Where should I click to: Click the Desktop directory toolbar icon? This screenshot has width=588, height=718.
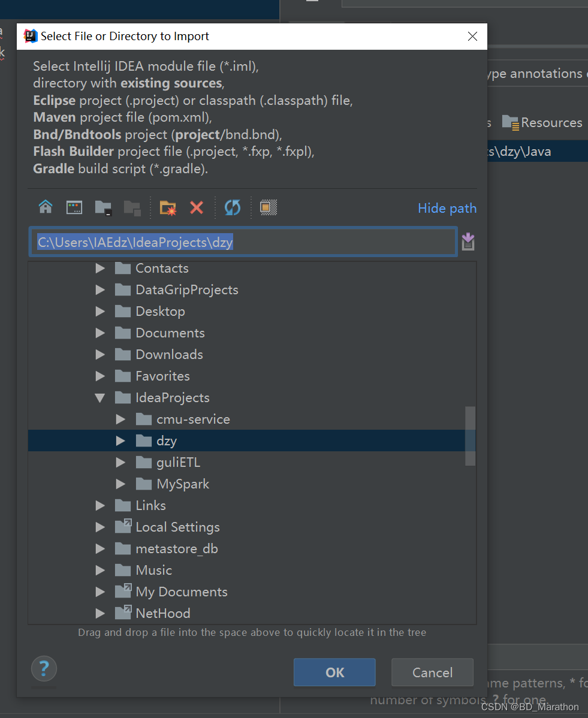(74, 207)
